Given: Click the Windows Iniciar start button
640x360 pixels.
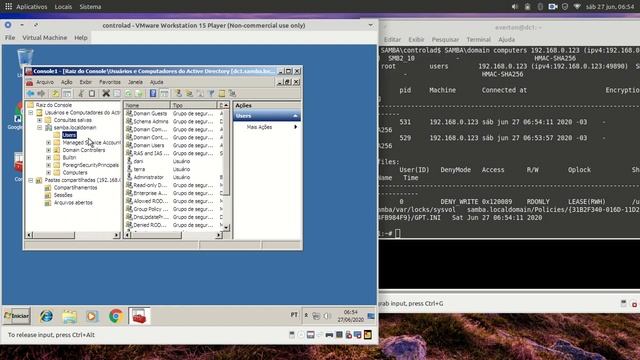Looking at the screenshot, I should (16, 316).
